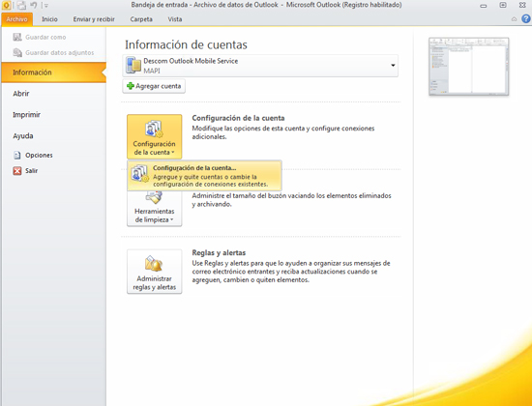Open the Herramientas de limpieza dropdown button
Viewport: 532px width, 406px height.
tap(155, 208)
